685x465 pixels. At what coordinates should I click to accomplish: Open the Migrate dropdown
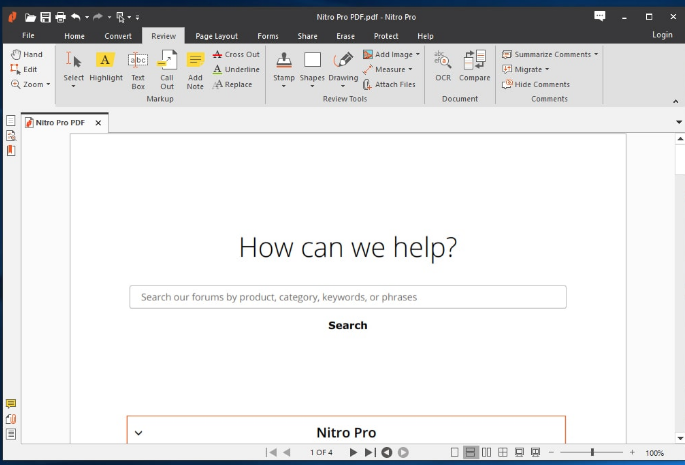coord(547,69)
